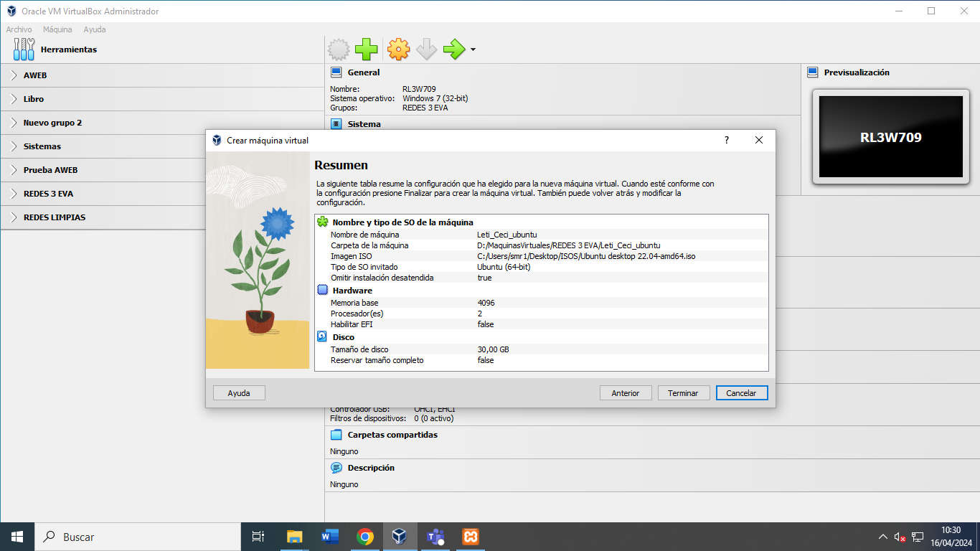Click the Ayuda button in dialog
This screenshot has width=980, height=551.
pos(239,393)
